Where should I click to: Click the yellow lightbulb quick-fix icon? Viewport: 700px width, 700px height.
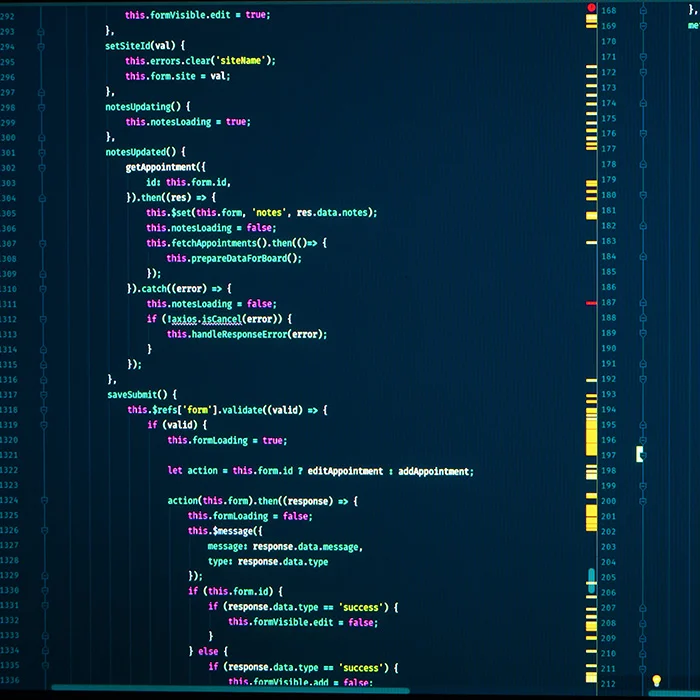point(657,681)
